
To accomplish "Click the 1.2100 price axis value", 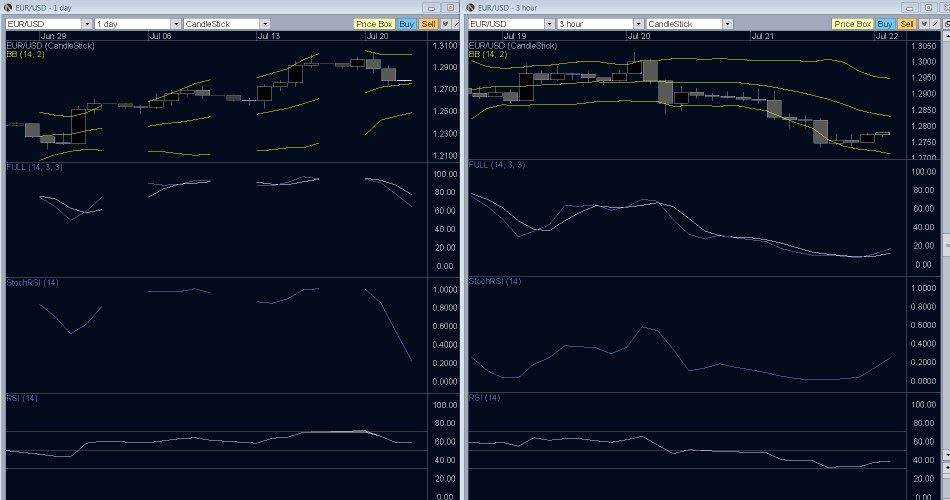I will pyautogui.click(x=445, y=156).
